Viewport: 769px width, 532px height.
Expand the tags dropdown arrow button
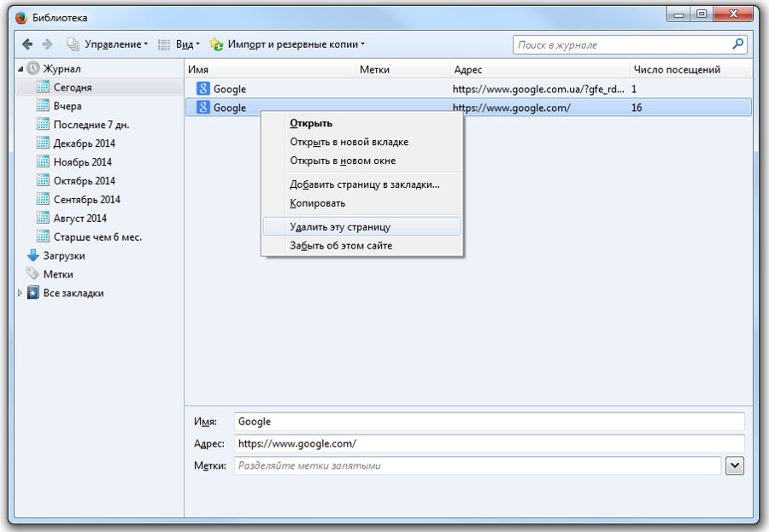735,465
